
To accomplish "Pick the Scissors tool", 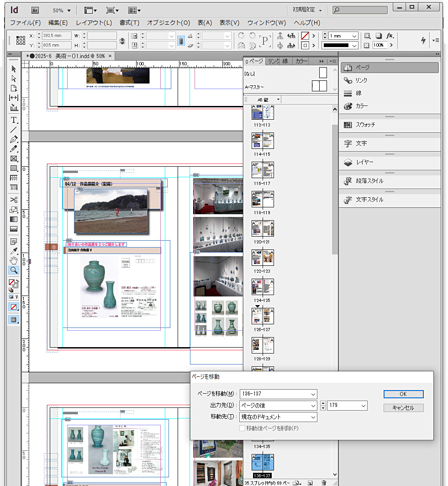I will click(x=14, y=200).
